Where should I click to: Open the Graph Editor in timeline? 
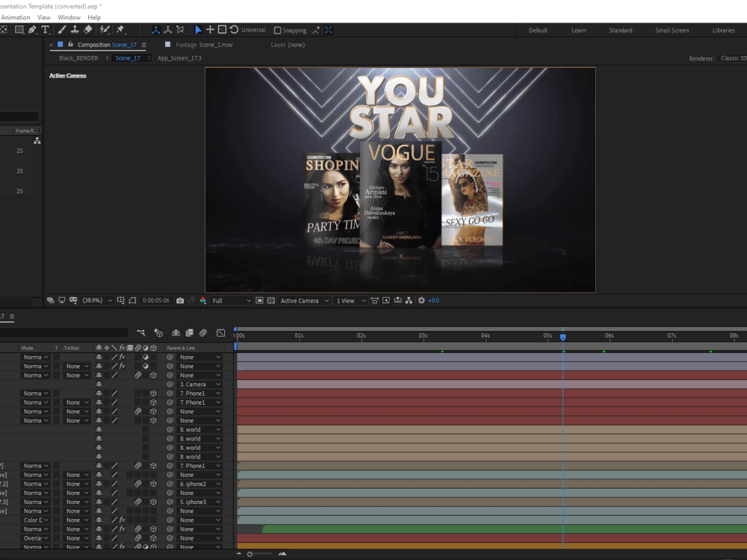coord(220,333)
